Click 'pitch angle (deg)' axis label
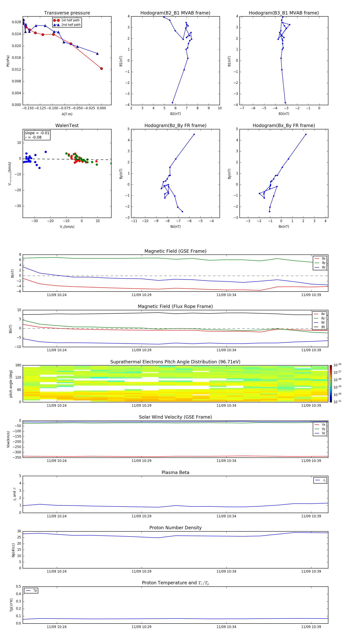351x644 pixels. (11, 383)
